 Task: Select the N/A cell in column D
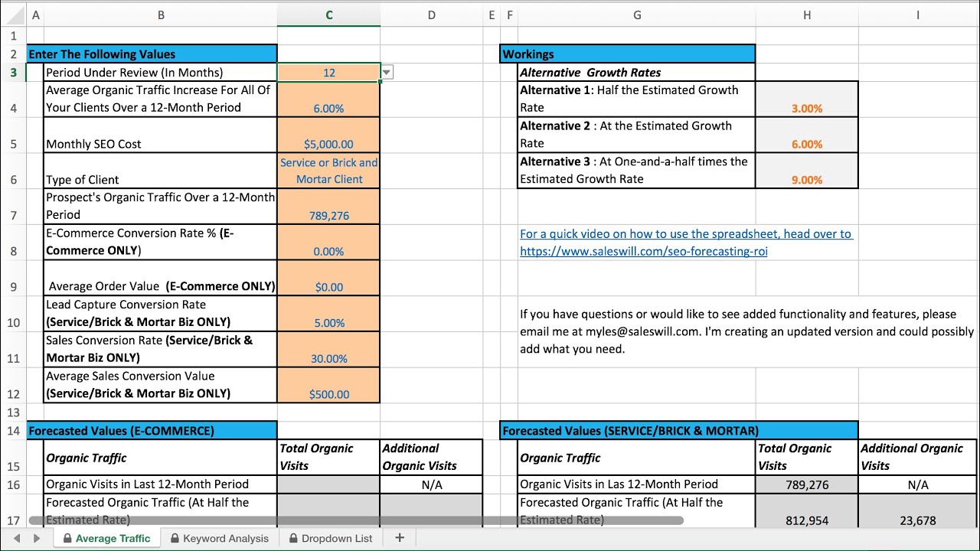pos(432,484)
